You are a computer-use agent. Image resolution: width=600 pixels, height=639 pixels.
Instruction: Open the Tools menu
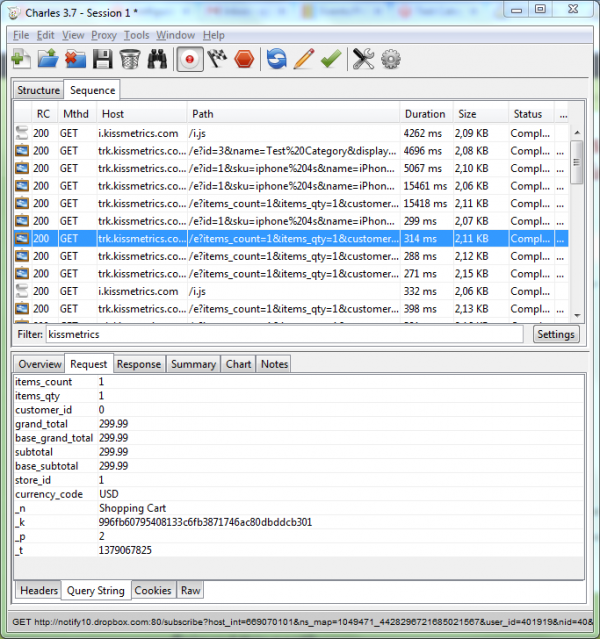[137, 35]
